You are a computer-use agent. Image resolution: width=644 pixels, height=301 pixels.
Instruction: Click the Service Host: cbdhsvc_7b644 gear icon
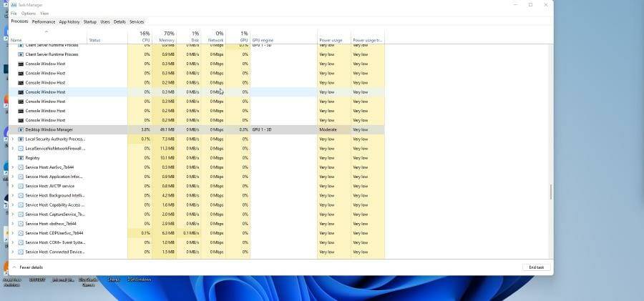point(21,224)
